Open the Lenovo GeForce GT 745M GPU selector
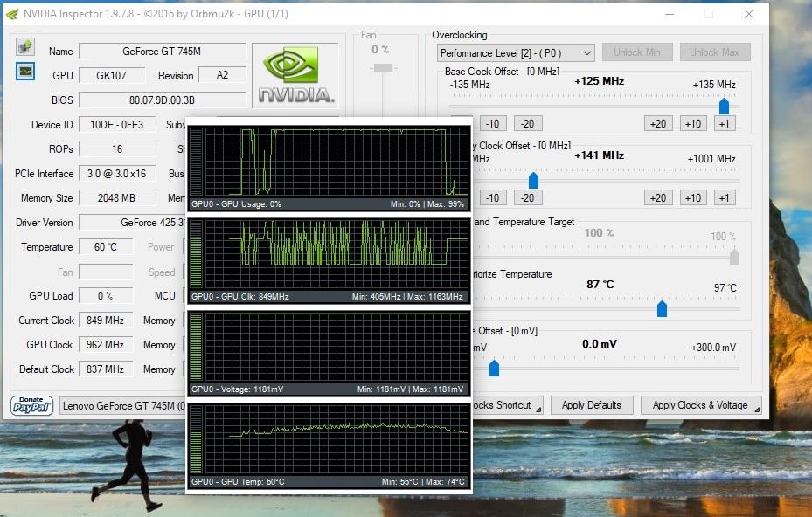This screenshot has width=812, height=517. tap(122, 406)
